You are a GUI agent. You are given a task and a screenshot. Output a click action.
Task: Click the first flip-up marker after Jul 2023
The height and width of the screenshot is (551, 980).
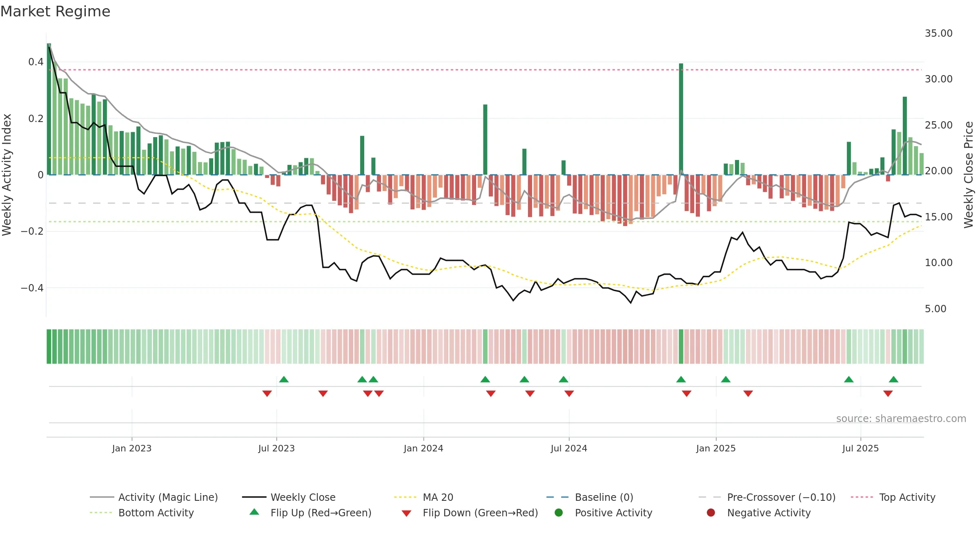point(284,379)
